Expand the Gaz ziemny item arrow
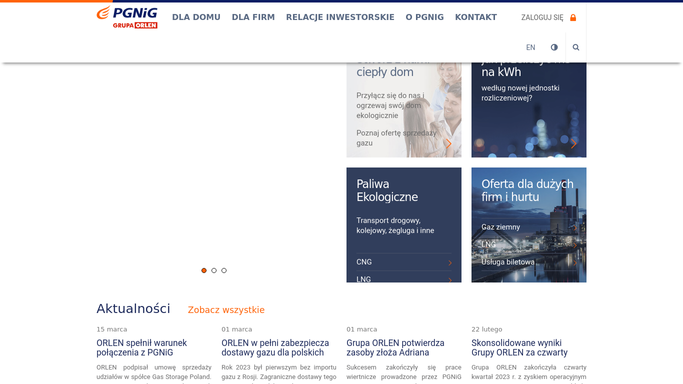 coord(575,227)
